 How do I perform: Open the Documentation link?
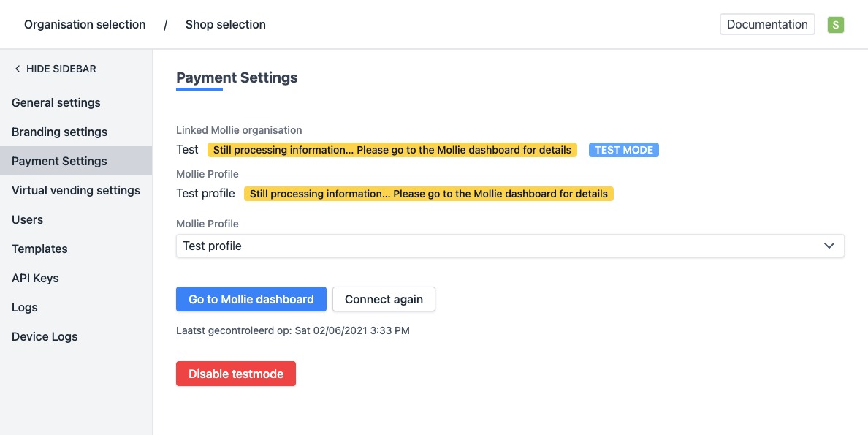tap(767, 24)
